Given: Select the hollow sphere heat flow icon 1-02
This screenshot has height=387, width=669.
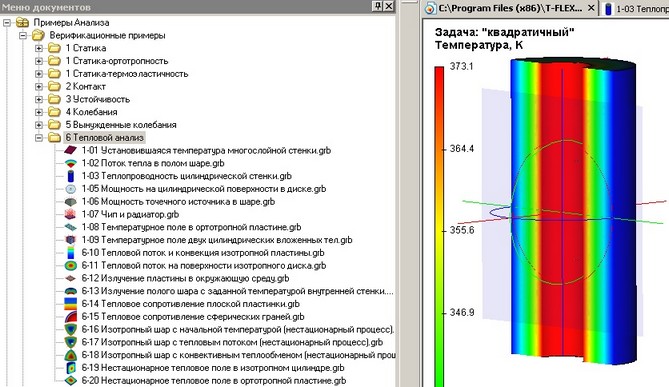Looking at the screenshot, I should (70, 163).
